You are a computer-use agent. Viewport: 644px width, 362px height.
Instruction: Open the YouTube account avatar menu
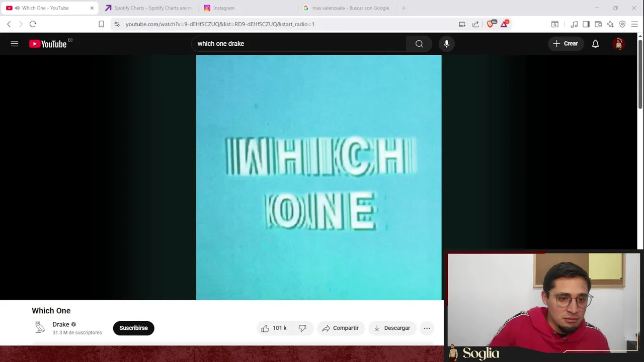pyautogui.click(x=619, y=44)
